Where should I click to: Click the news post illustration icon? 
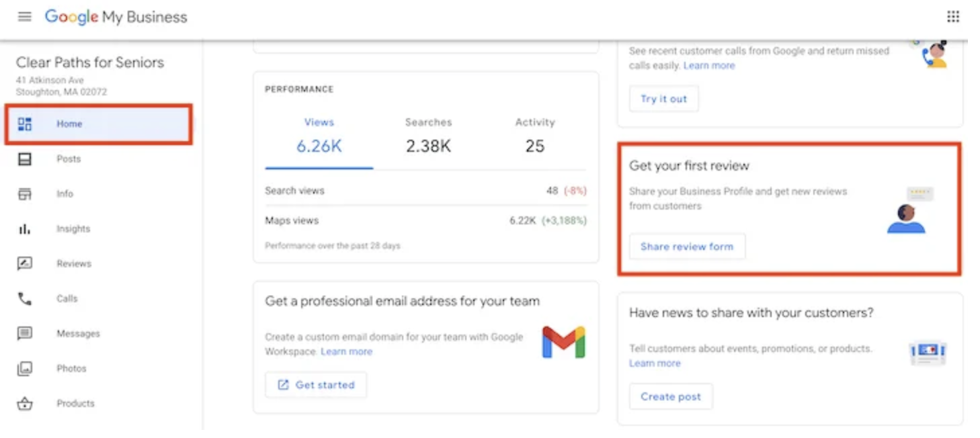click(928, 353)
